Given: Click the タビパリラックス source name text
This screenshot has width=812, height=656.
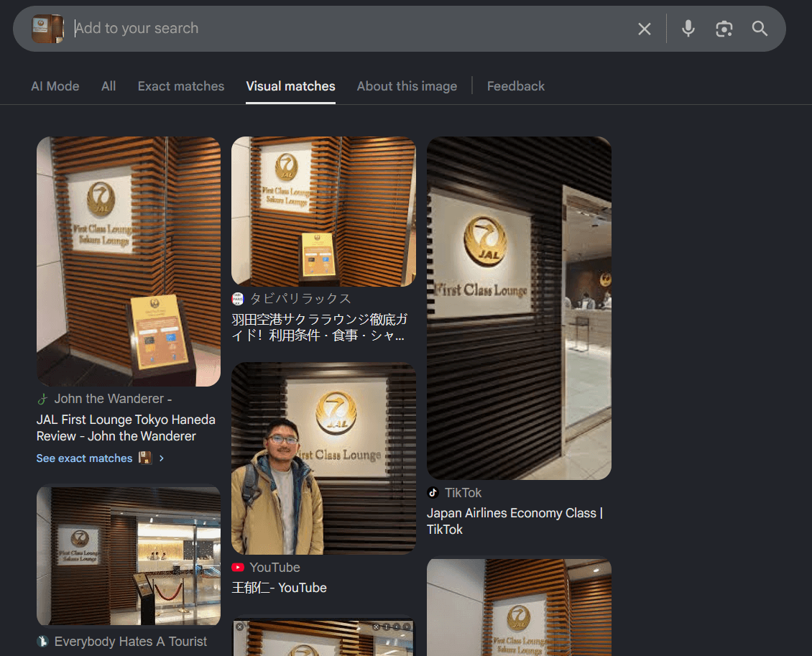Looking at the screenshot, I should 300,299.
